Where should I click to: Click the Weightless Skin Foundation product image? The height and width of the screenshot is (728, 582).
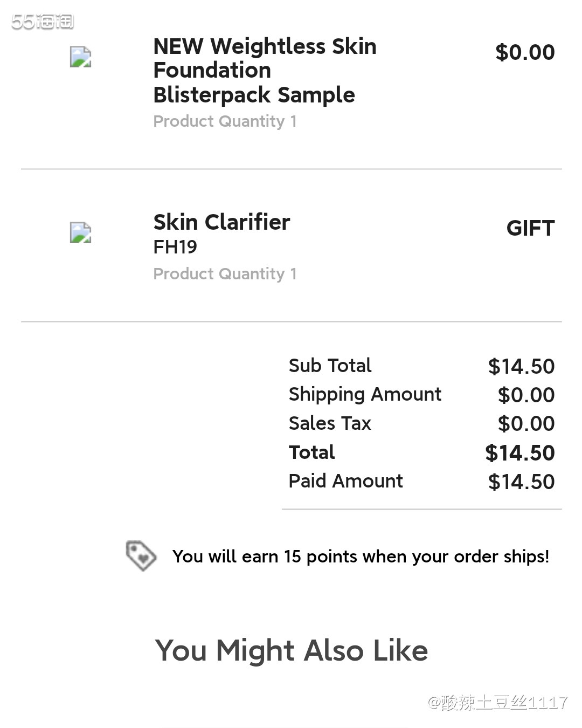click(x=81, y=57)
